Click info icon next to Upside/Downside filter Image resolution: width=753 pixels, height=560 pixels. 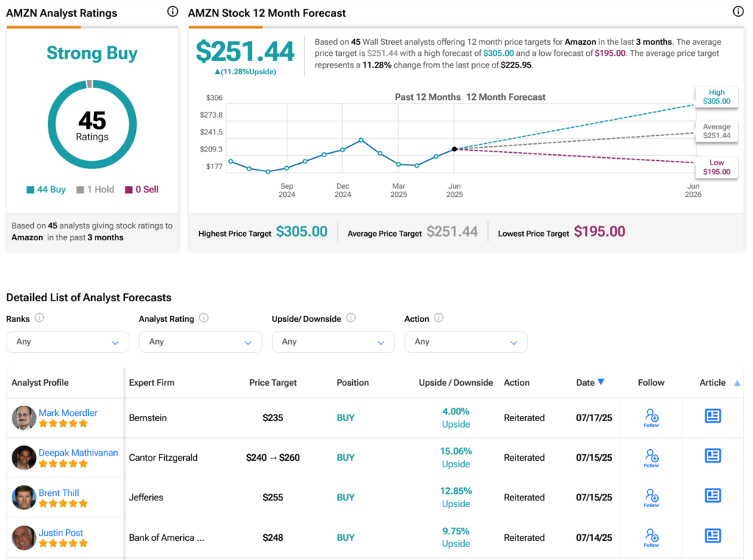351,318
